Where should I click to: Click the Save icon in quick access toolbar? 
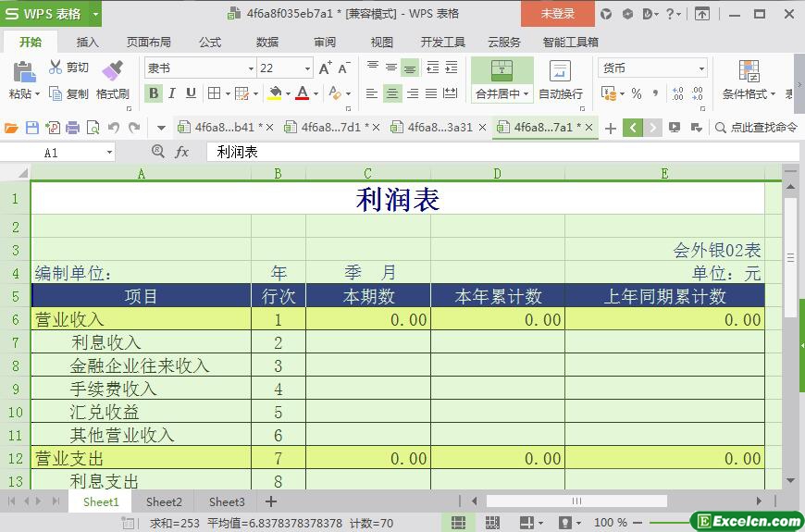(32, 128)
